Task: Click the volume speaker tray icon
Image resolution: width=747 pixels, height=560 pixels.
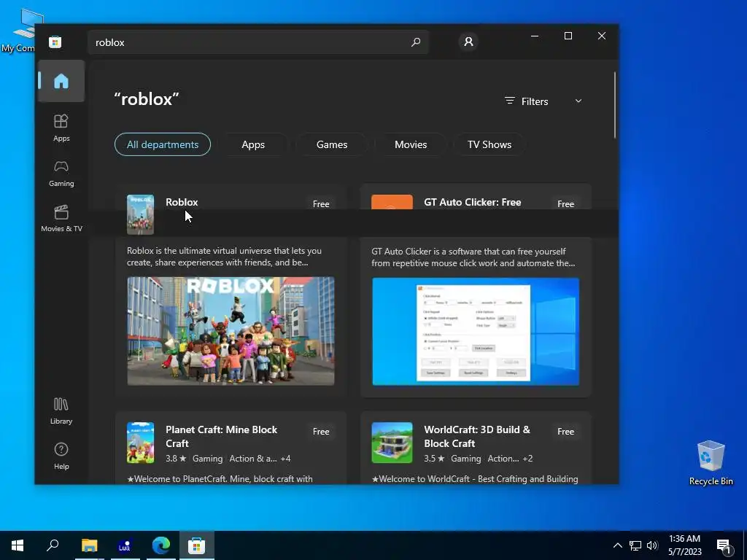Action: tap(652, 545)
